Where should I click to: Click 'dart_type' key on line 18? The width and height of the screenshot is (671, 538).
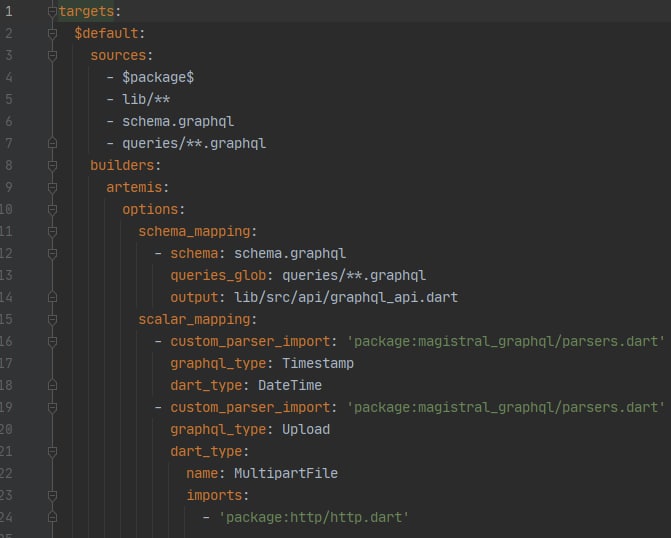tap(206, 385)
